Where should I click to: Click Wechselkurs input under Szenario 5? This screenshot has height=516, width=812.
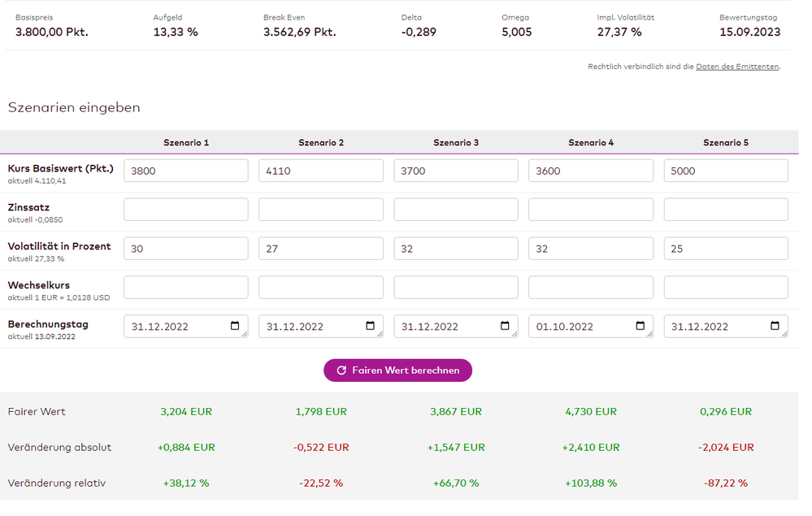[725, 288]
